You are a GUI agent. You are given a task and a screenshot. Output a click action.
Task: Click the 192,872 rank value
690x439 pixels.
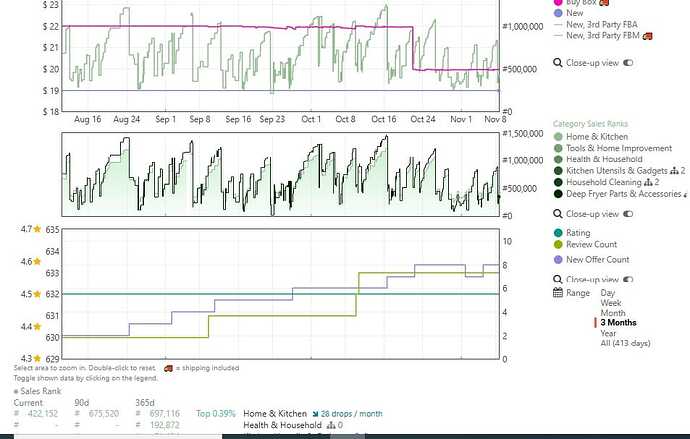164,425
